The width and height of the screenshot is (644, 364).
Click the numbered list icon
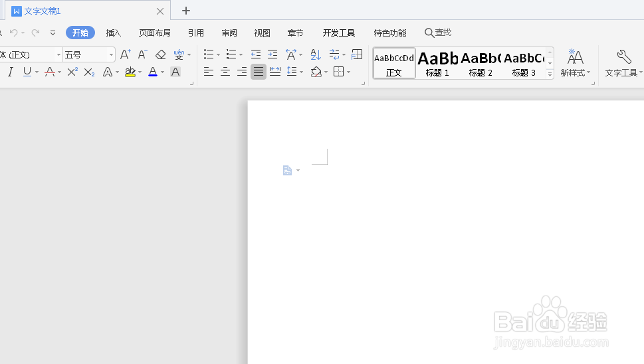231,54
